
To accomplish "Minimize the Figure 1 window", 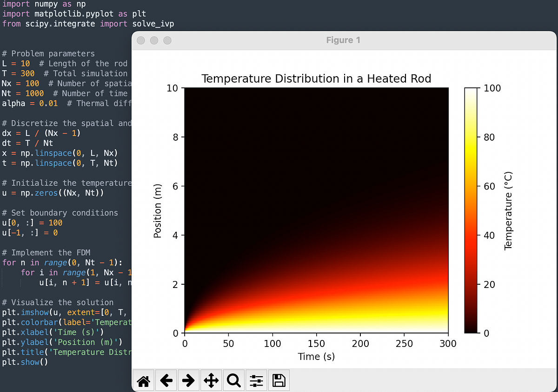I will 153,40.
